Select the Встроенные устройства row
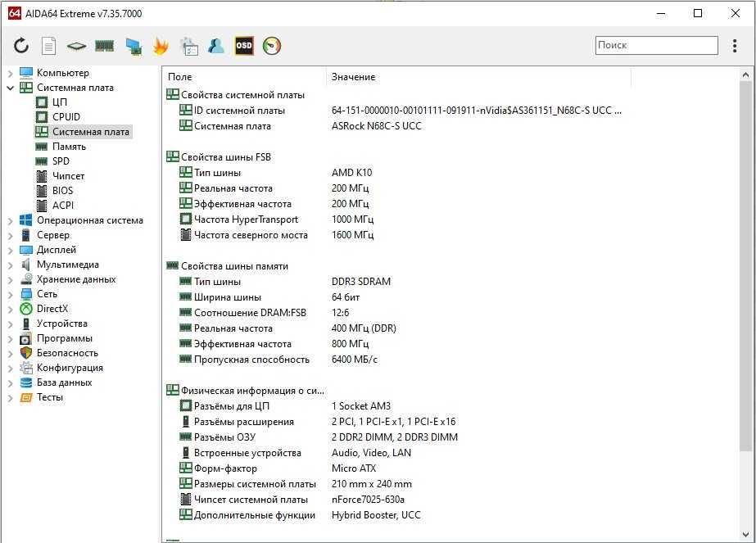The width and height of the screenshot is (756, 543). click(x=295, y=453)
